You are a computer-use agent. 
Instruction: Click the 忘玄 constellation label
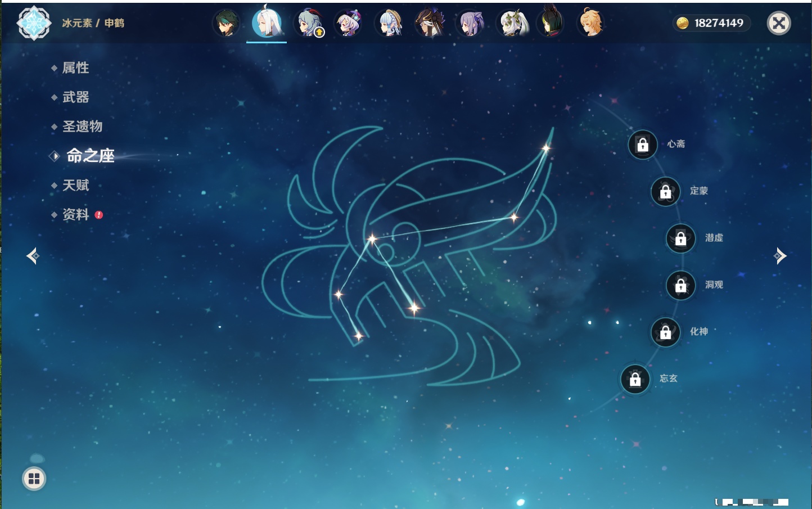point(669,379)
